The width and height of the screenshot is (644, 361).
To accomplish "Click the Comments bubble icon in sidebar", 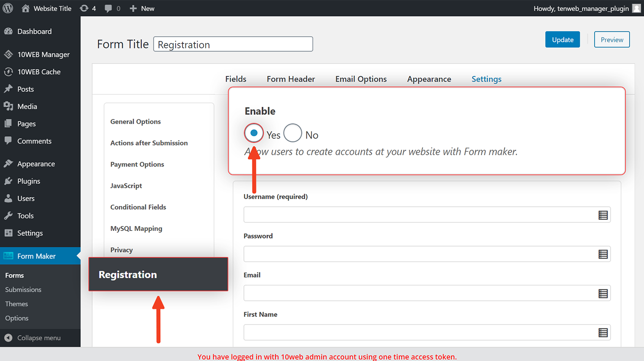I will click(x=8, y=141).
